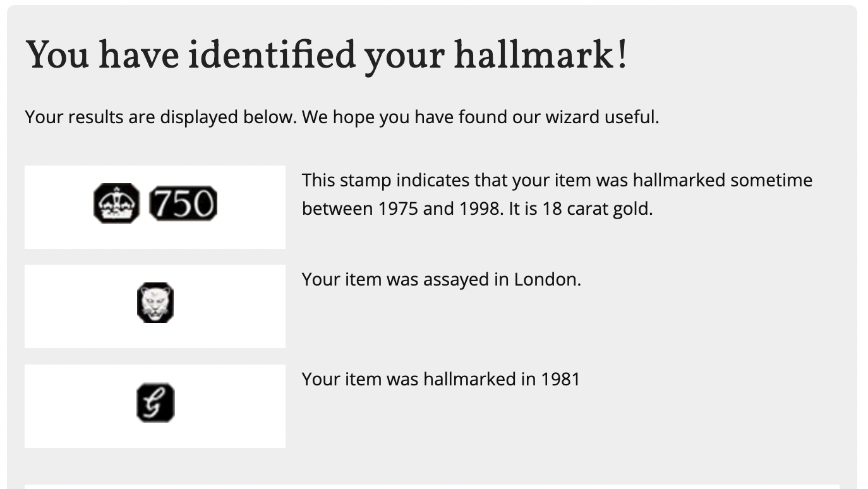
Task: Click the 'Your item was assayed in London' text
Action: point(441,279)
